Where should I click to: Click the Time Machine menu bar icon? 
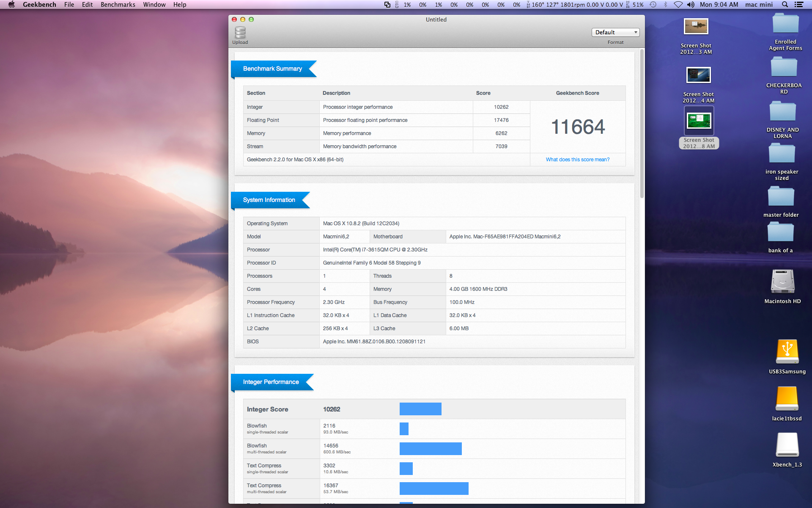point(653,5)
